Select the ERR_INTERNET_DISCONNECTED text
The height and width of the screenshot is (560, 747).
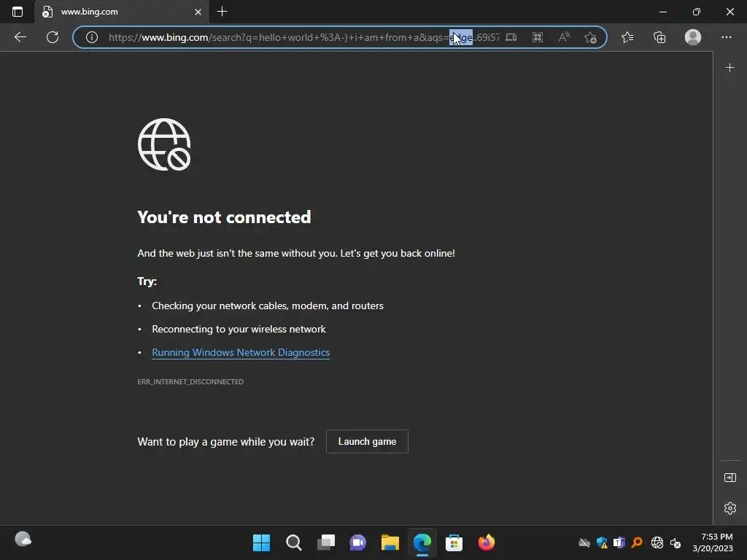pos(190,382)
